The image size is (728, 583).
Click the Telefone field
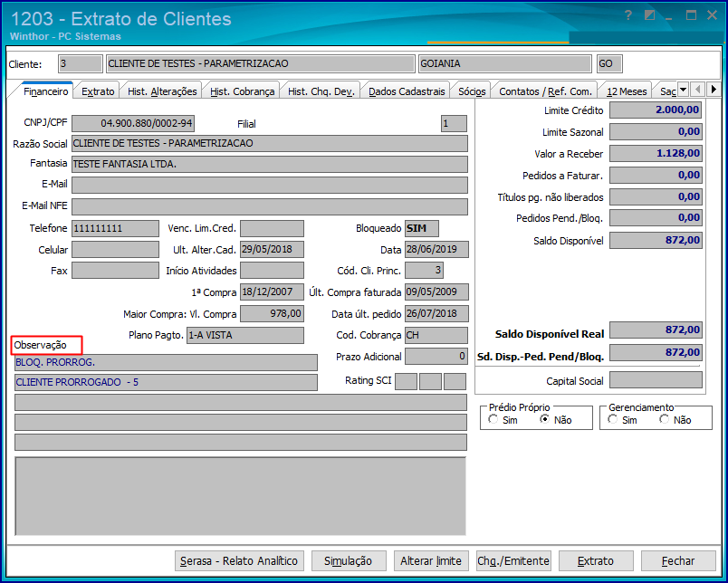click(116, 228)
